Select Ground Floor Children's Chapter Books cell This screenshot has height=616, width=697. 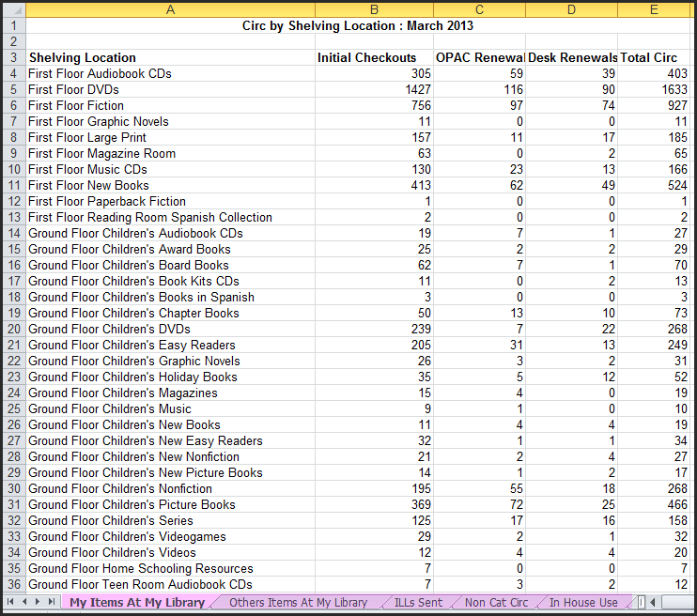click(170, 314)
